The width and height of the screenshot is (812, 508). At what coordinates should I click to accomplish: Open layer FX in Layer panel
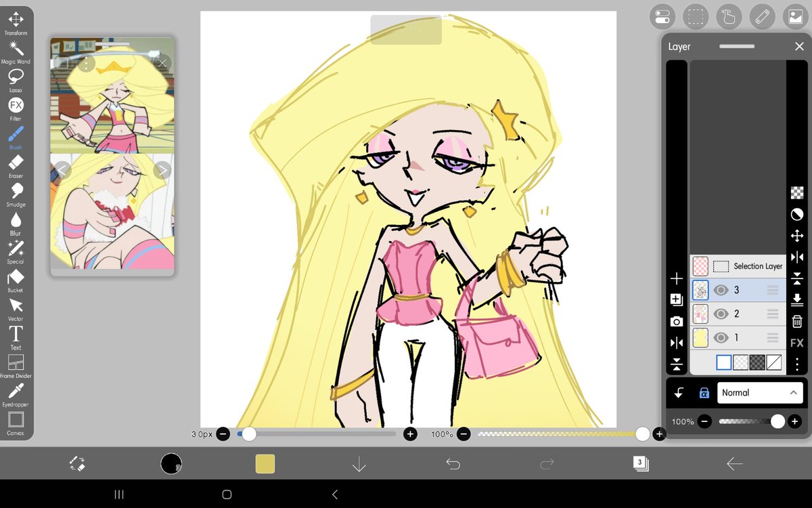coord(796,343)
